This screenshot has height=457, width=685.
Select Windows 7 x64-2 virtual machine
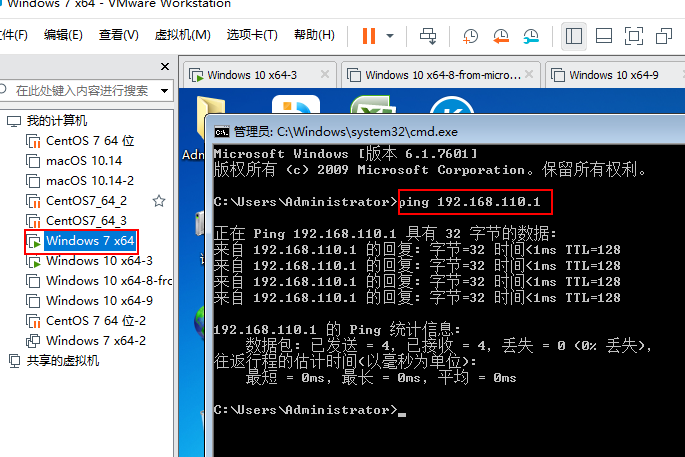pyautogui.click(x=96, y=340)
